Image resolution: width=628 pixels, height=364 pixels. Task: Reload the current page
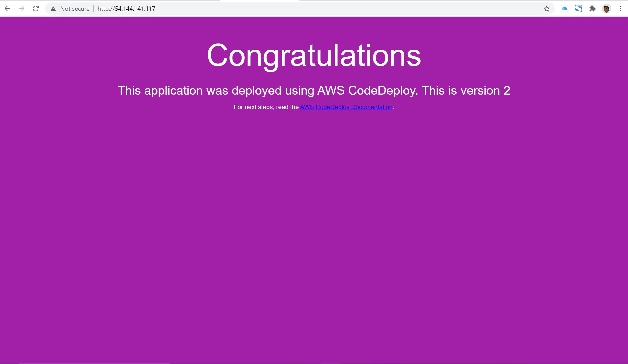point(36,9)
